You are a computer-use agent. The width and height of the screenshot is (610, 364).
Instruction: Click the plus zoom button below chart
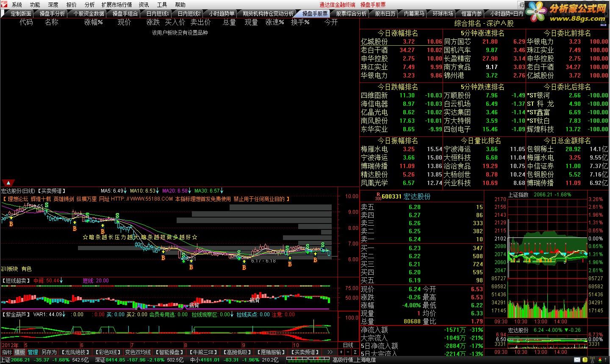pos(341,352)
